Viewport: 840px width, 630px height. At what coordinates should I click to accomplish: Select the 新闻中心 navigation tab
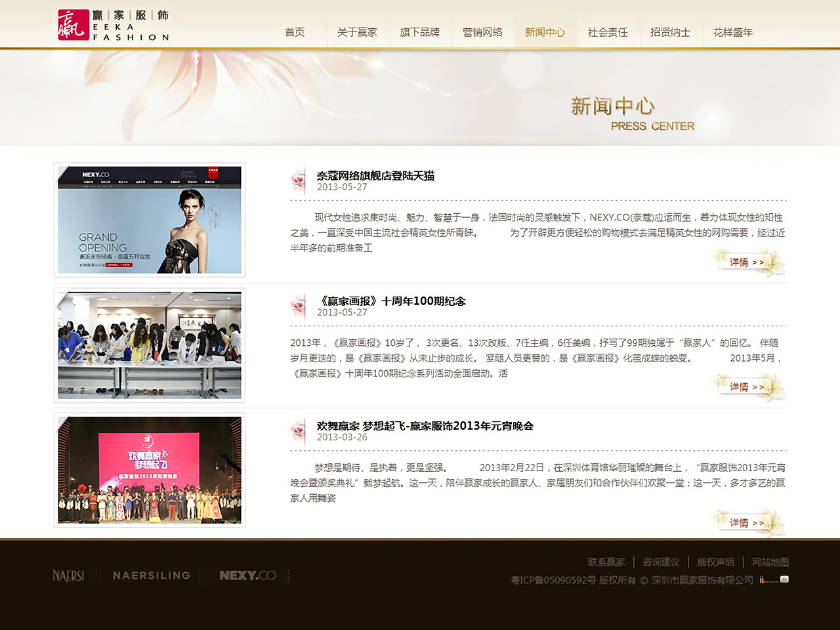[545, 32]
